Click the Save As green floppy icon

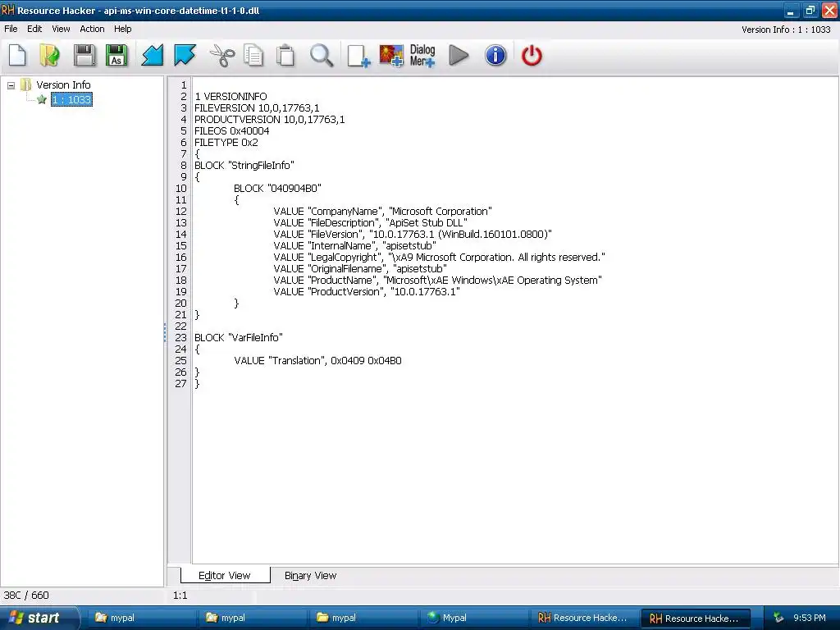tap(116, 55)
